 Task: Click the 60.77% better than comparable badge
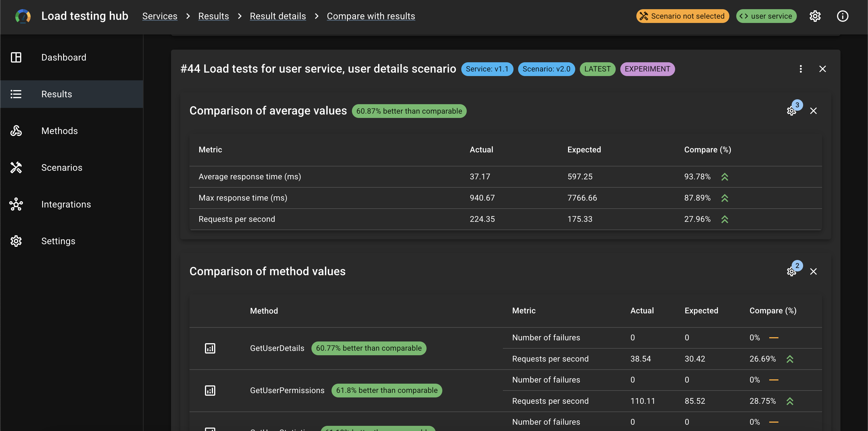pos(369,348)
